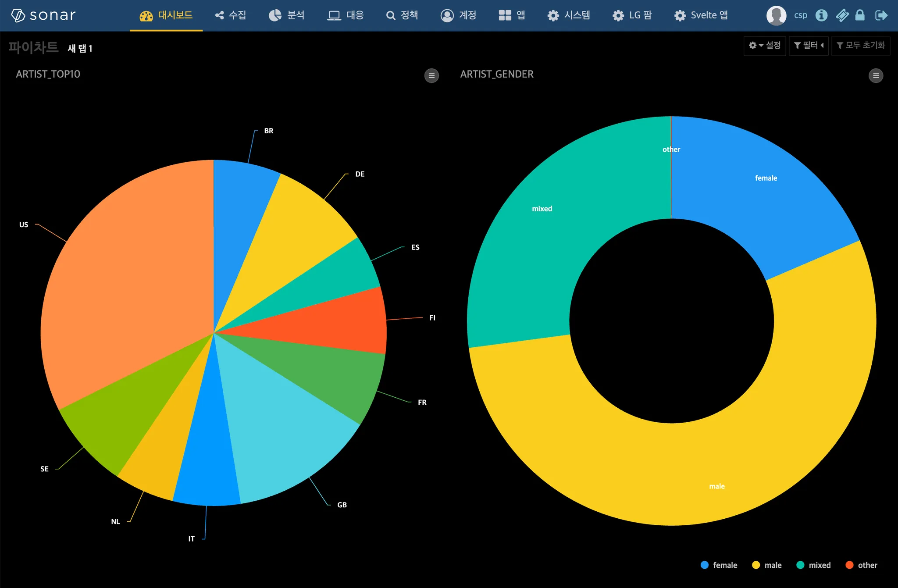
Task: Select the 새 탭 1 tab
Action: [x=80, y=48]
